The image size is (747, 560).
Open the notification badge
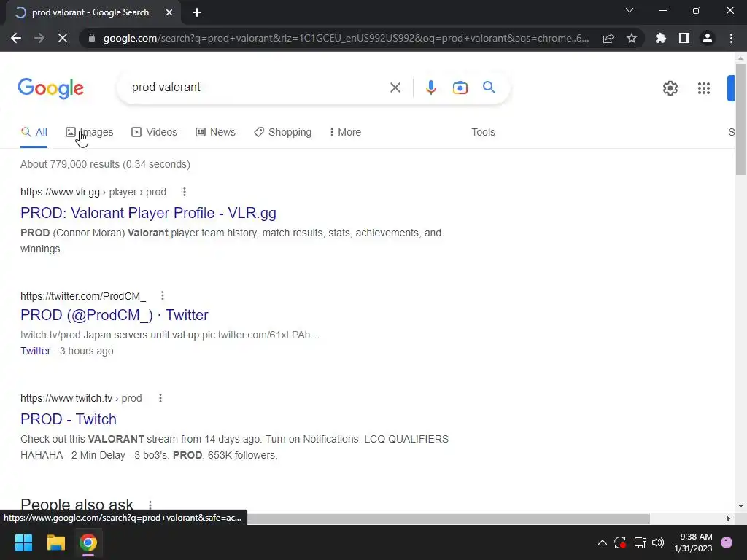coord(727,542)
